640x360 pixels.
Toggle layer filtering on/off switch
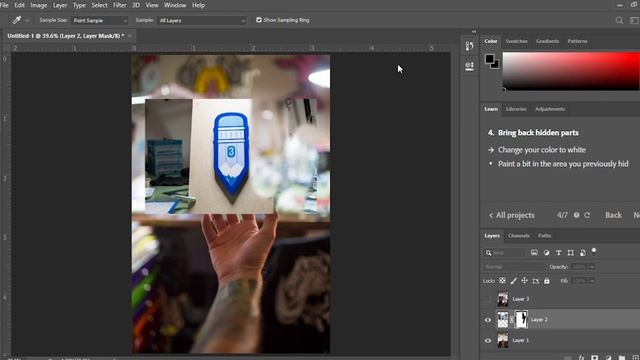coord(594,251)
